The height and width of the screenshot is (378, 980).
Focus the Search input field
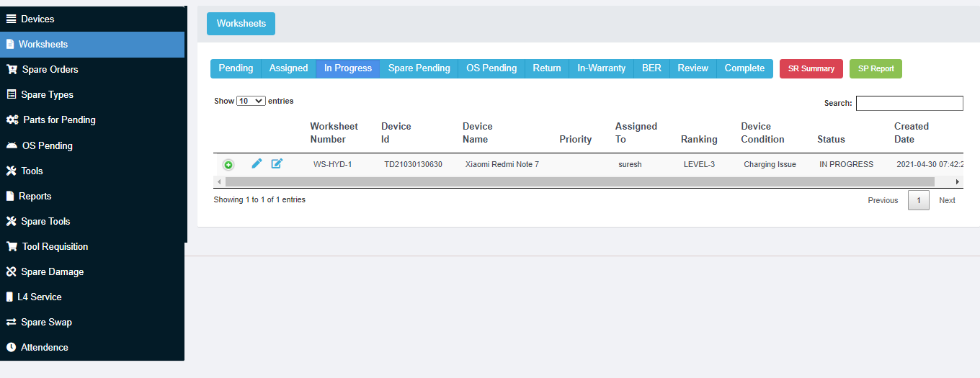tap(909, 104)
